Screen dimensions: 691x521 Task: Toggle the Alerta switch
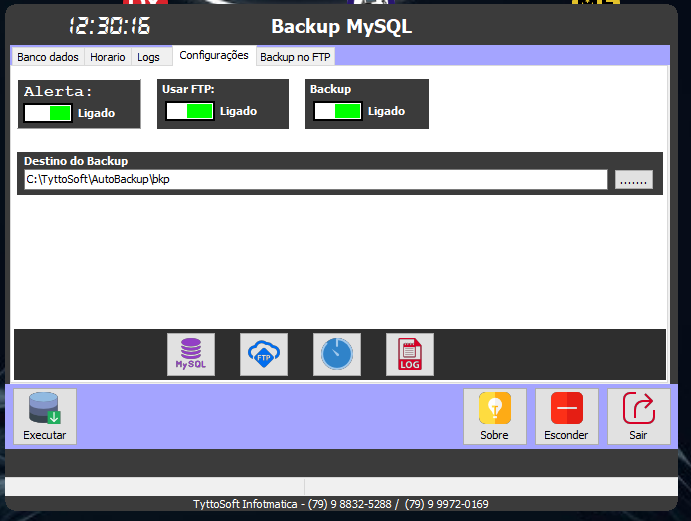pyautogui.click(x=47, y=113)
